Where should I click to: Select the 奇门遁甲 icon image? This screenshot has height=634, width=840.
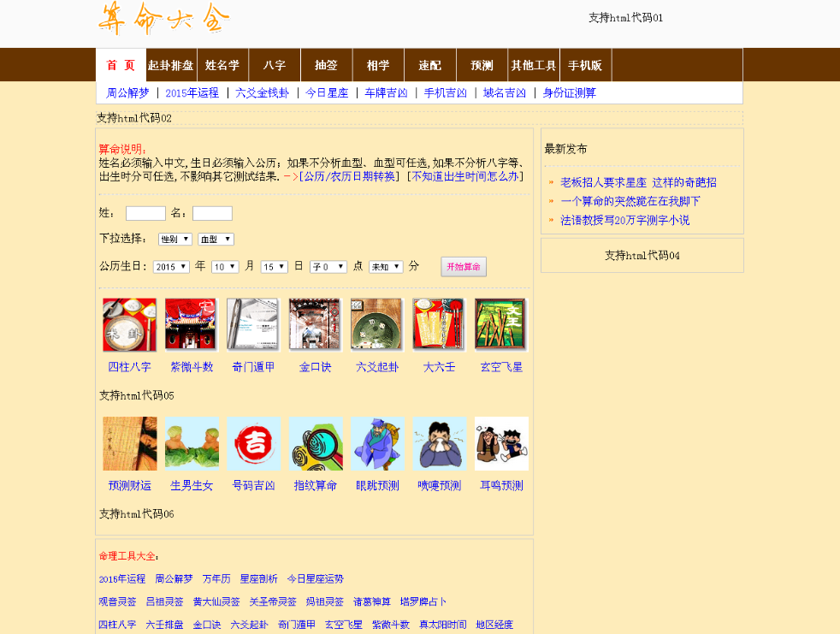(x=252, y=325)
